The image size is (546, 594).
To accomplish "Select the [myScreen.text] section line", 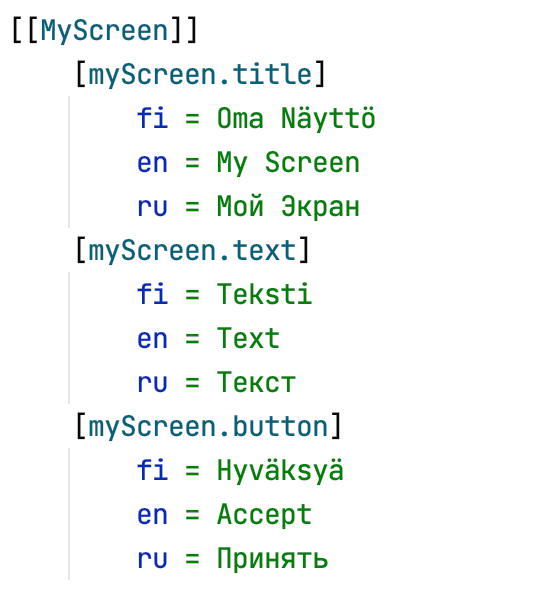I will tap(192, 250).
